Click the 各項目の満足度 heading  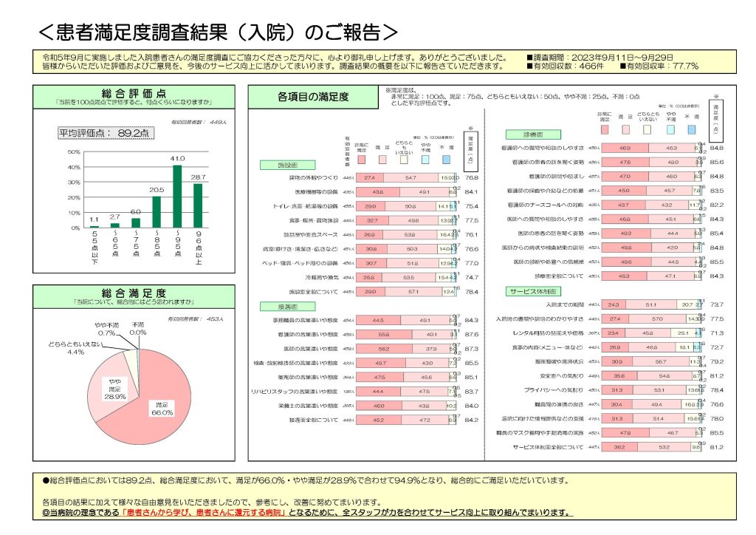[313, 97]
